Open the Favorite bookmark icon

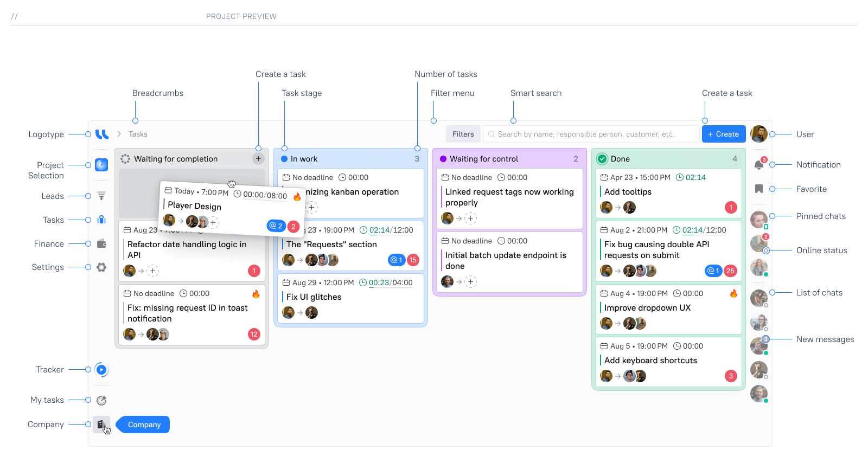tap(759, 189)
